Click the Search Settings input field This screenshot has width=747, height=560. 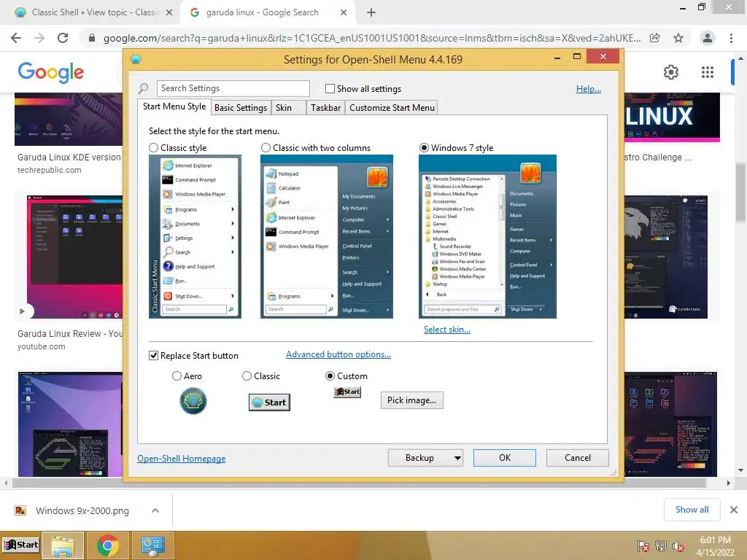[233, 88]
